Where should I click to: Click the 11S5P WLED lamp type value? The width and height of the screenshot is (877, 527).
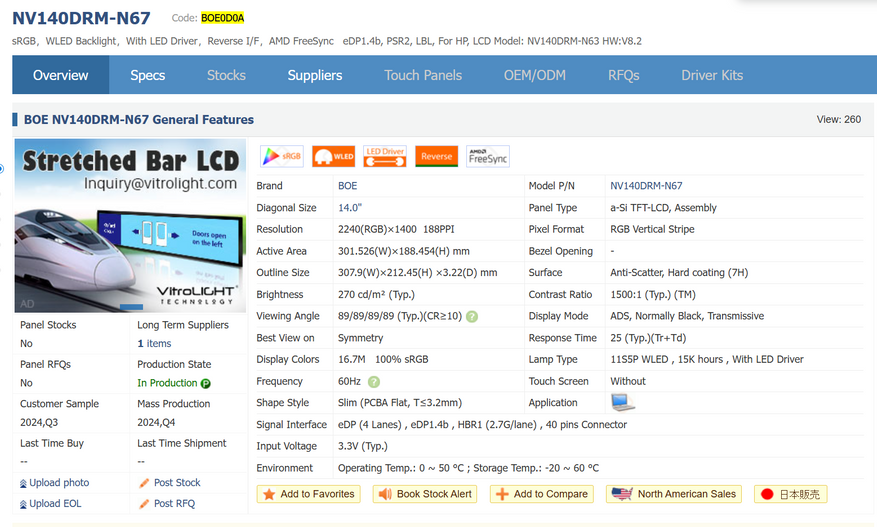pos(707,360)
